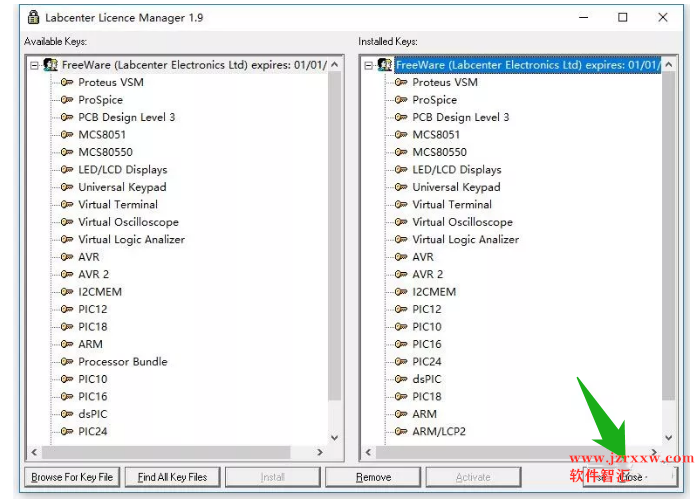
Task: Click key icon beside PCB Design Level 3 in Available Keys
Action: (67, 117)
